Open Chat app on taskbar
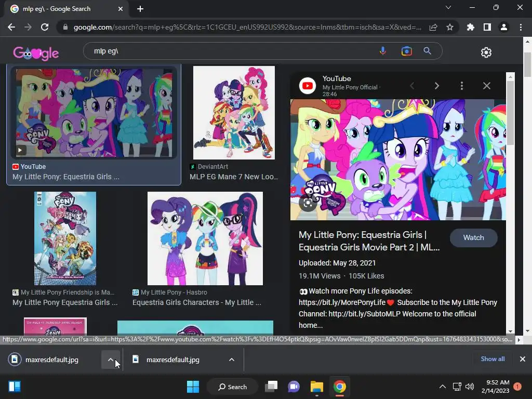Viewport: 532px width, 399px height. pos(294,387)
